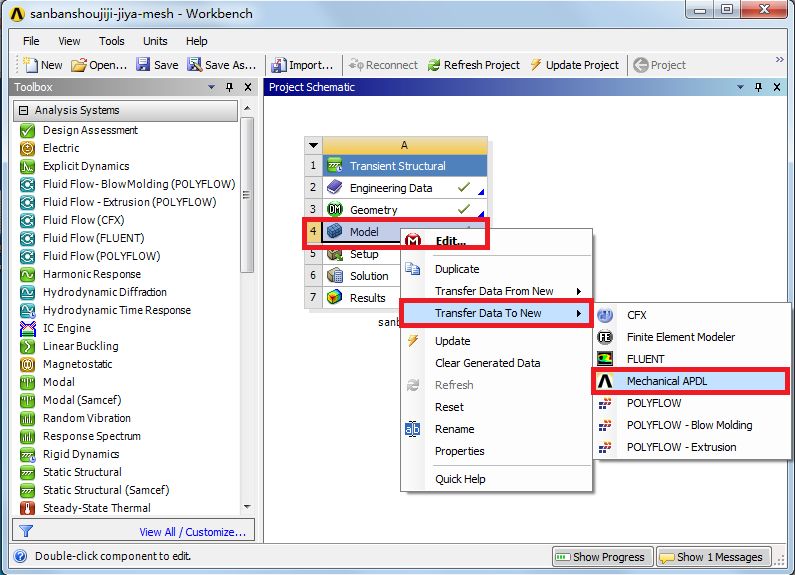Expand the Transfer Data From New submenu
Image resolution: width=795 pixels, height=575 pixels.
coord(579,291)
